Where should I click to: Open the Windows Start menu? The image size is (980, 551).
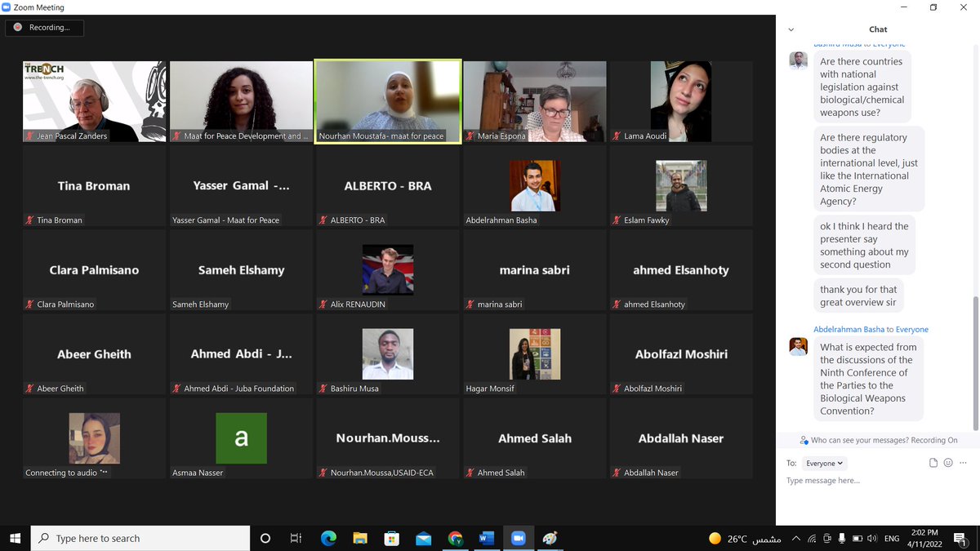coord(15,538)
